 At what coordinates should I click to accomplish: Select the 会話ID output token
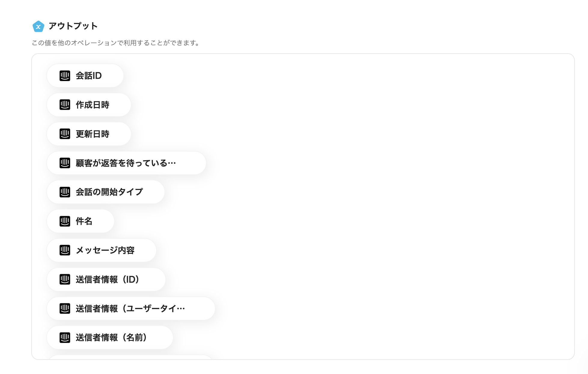(85, 76)
